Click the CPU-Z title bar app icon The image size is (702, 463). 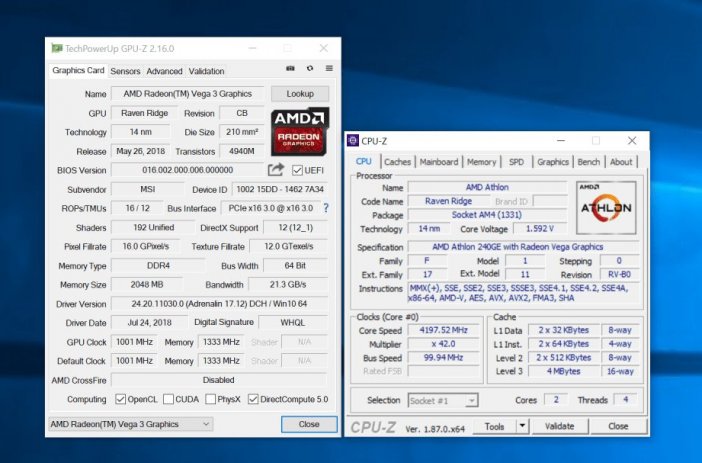353,141
